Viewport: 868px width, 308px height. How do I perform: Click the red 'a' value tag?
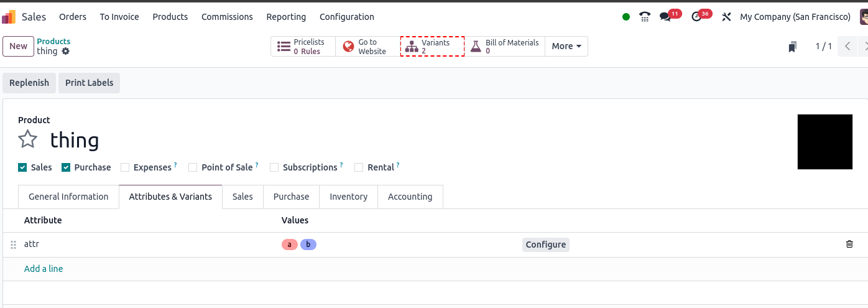coord(290,245)
